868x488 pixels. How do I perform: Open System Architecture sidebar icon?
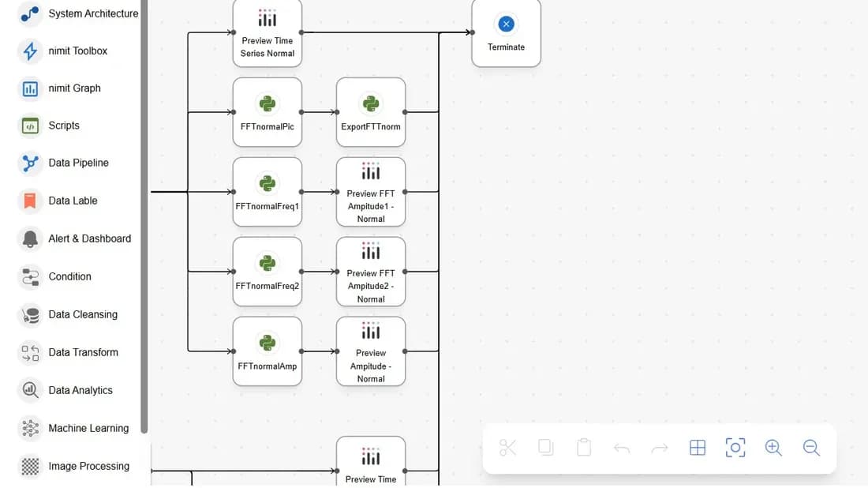pos(30,14)
